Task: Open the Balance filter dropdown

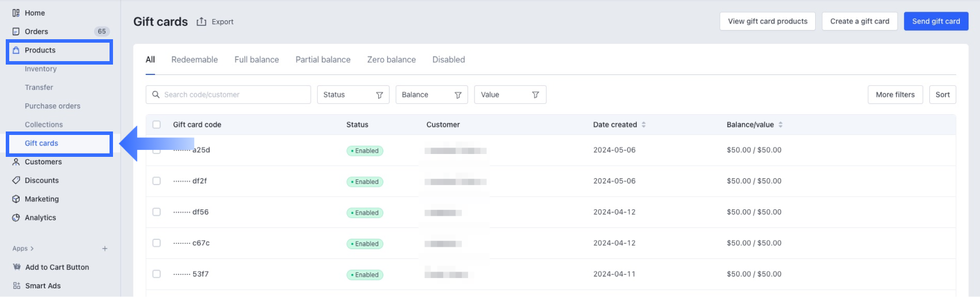Action: [431, 95]
